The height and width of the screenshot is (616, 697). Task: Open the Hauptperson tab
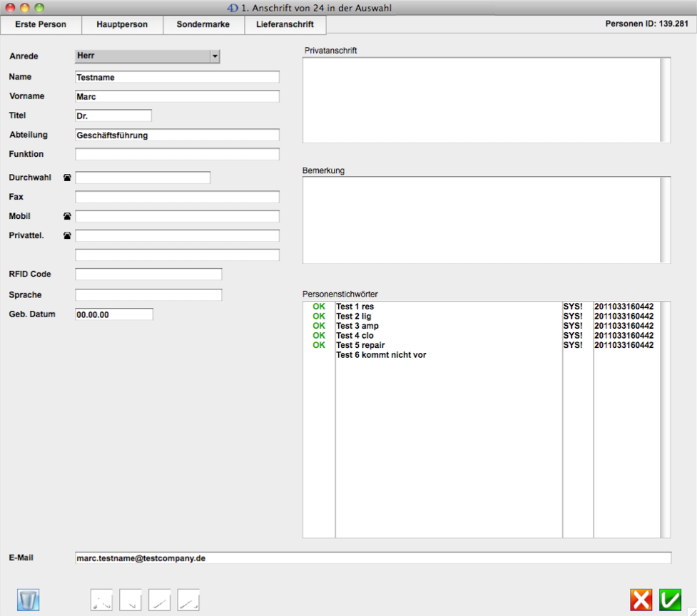[x=122, y=24]
